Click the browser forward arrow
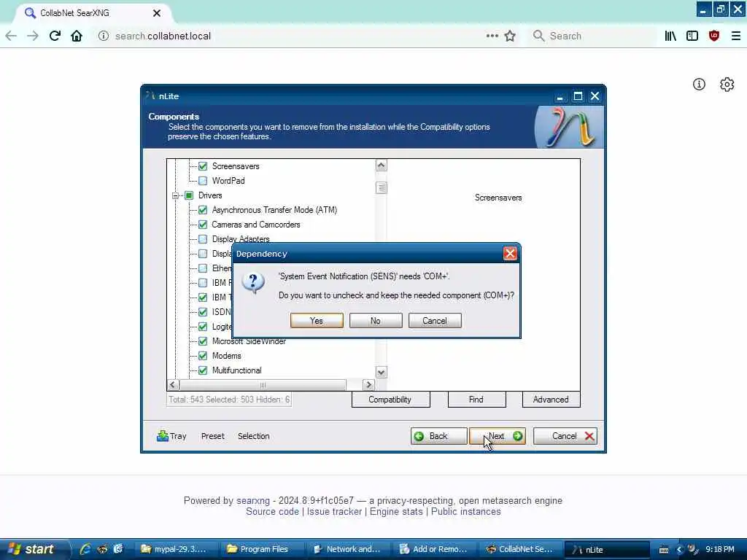The width and height of the screenshot is (747, 560). [33, 36]
